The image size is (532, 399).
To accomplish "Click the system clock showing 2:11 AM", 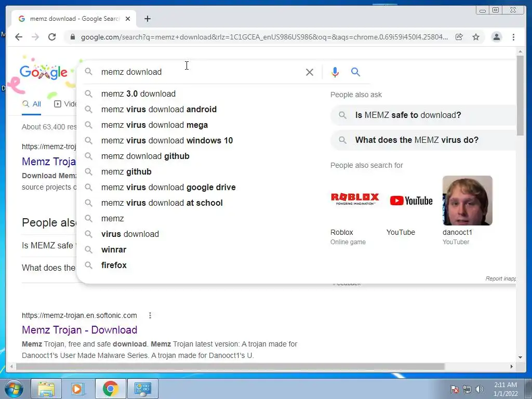I will (x=506, y=389).
